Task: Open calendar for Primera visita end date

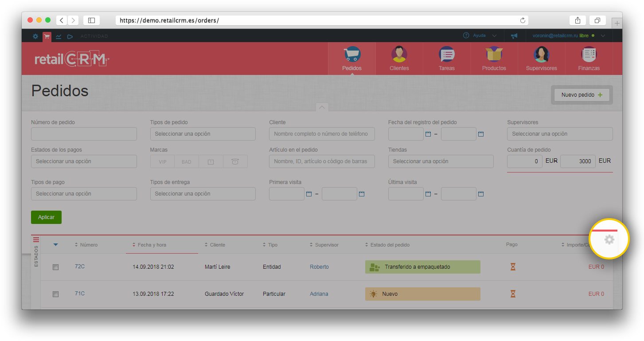Action: pos(362,194)
